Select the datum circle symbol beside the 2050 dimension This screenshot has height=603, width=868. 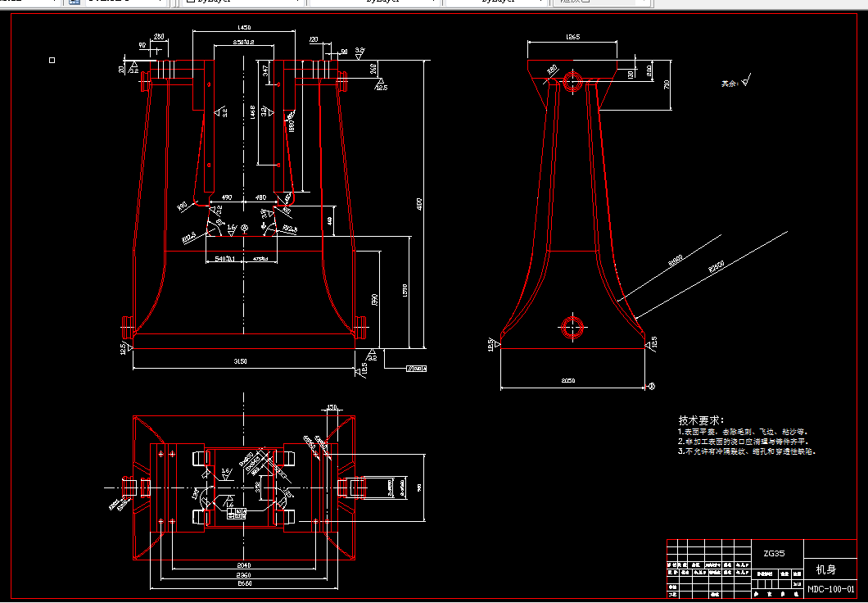click(x=652, y=386)
